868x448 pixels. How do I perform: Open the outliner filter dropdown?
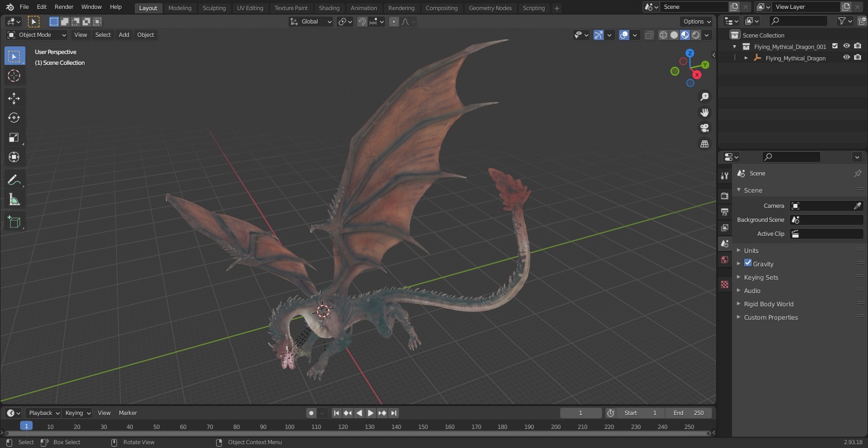click(845, 21)
